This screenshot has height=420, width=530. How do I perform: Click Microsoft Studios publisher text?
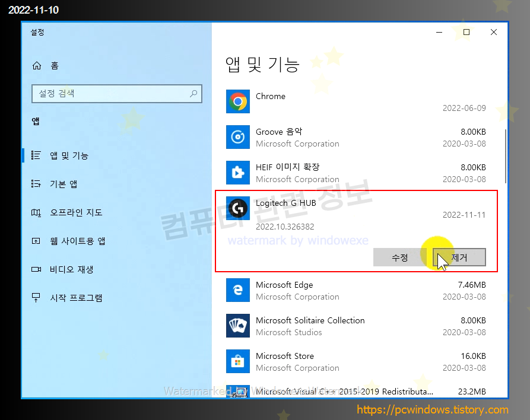(288, 332)
